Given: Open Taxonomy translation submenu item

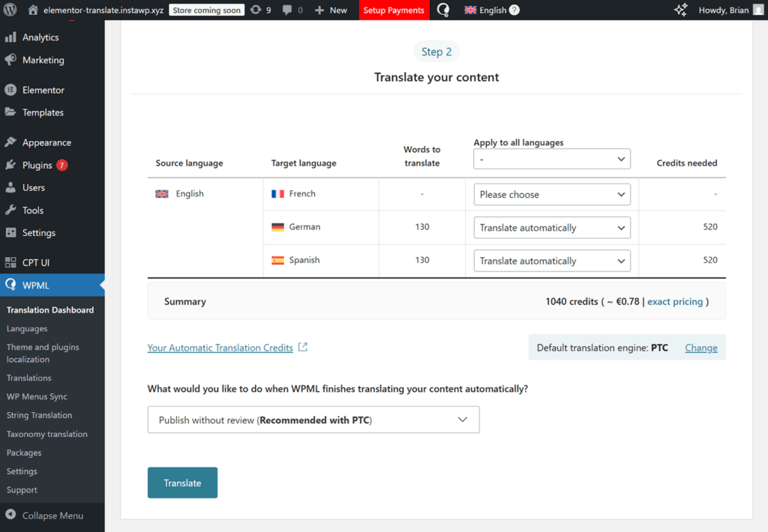Looking at the screenshot, I should [x=47, y=434].
